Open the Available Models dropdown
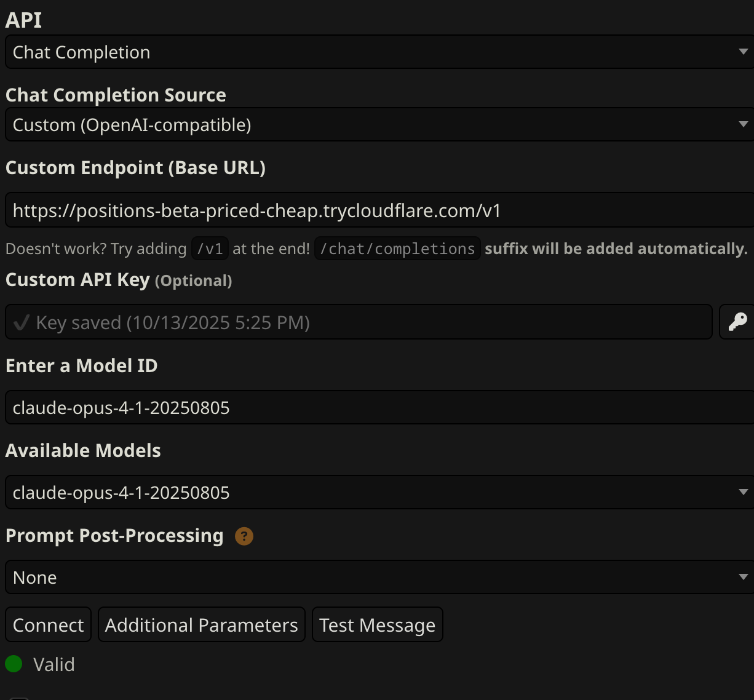The image size is (754, 700). click(377, 493)
